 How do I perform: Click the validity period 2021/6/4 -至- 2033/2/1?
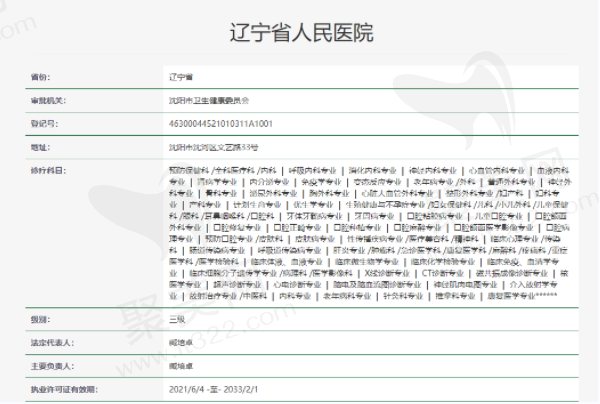[x=214, y=389]
